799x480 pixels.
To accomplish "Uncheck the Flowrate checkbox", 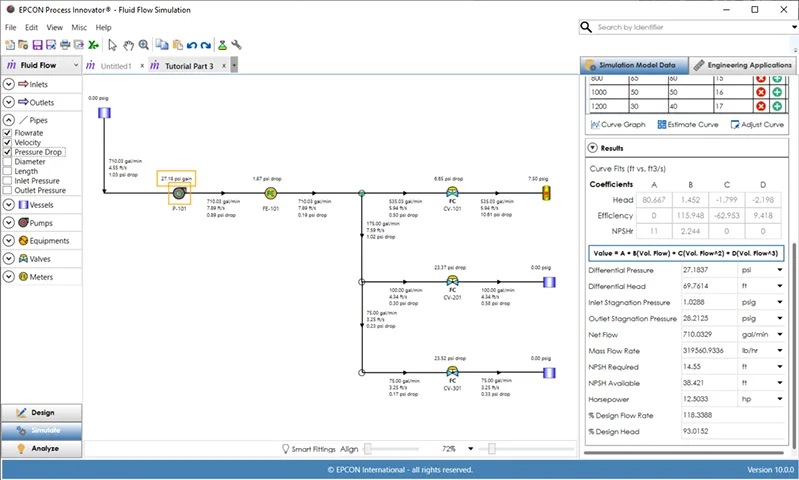I will click(8, 133).
